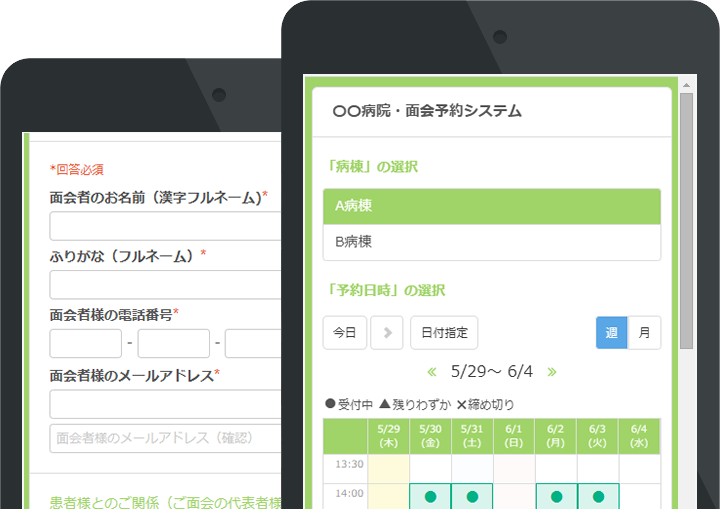This screenshot has height=509, width=722.
Task: Switch calendar to 週 (week) view
Action: pos(611,333)
